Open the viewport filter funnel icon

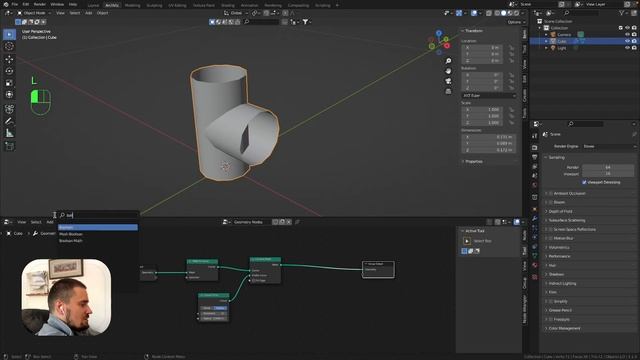pos(305,22)
